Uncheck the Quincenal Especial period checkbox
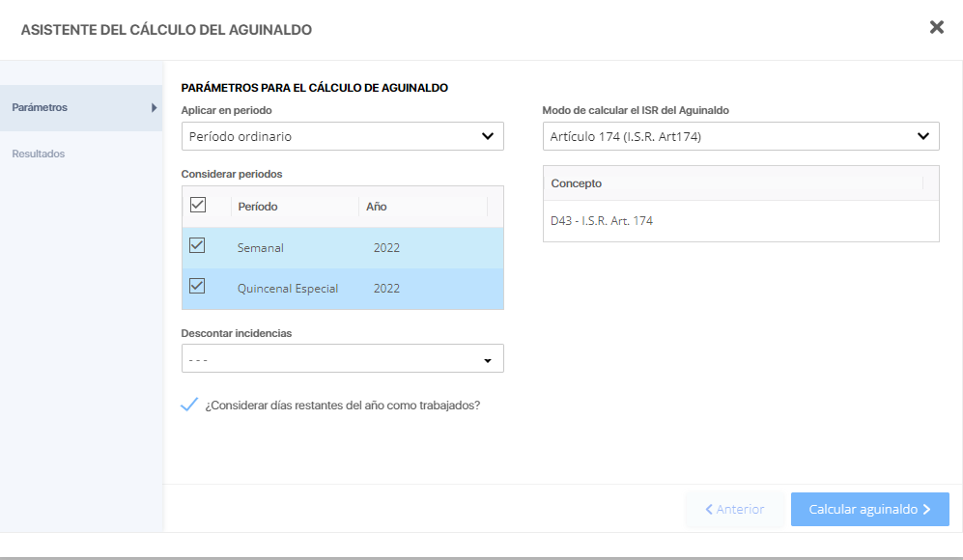Image resolution: width=963 pixels, height=560 pixels. 198,287
